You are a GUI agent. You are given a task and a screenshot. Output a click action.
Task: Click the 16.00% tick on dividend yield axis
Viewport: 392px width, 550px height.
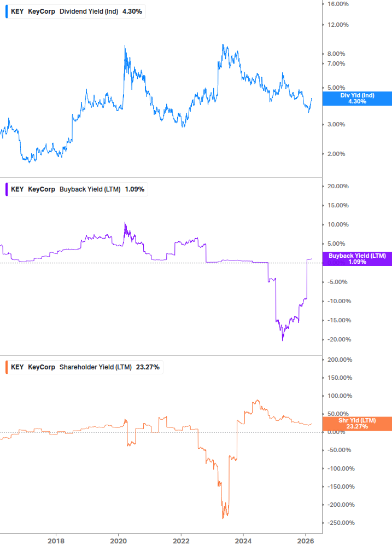(x=338, y=4)
